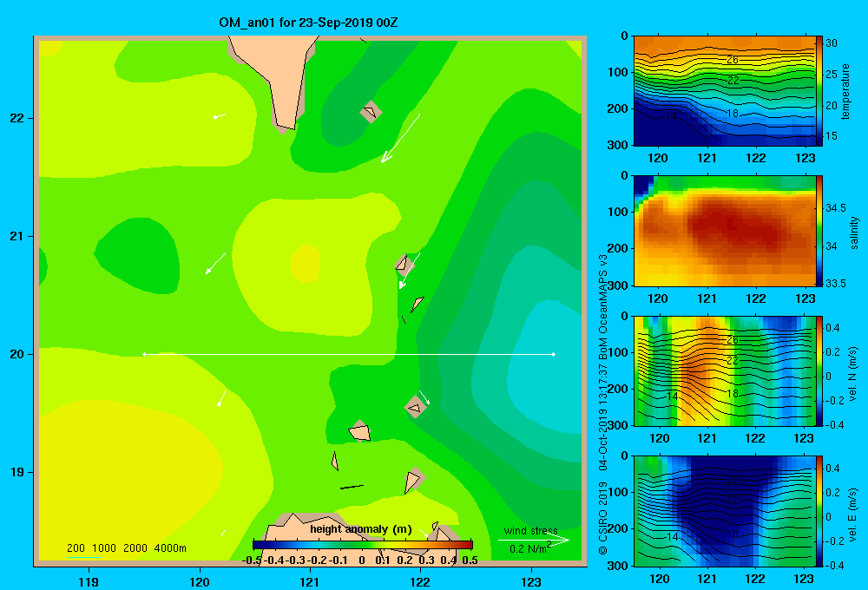Click the "2000" bathymetry legend entry
868x590 pixels.
point(135,548)
